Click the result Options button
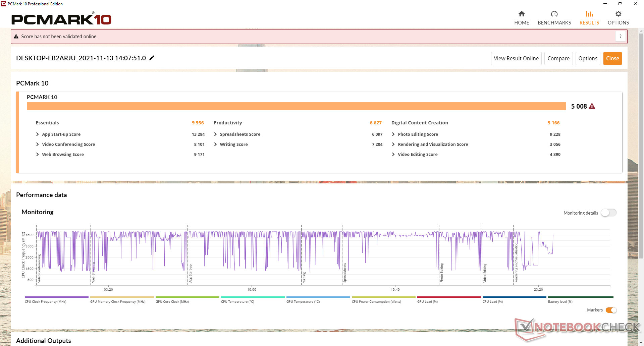Image resolution: width=644 pixels, height=346 pixels. tap(588, 58)
